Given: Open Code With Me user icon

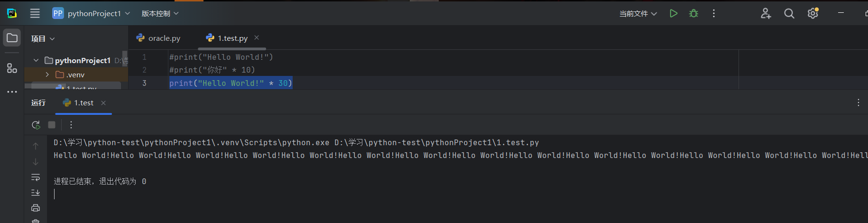Looking at the screenshot, I should tap(766, 13).
